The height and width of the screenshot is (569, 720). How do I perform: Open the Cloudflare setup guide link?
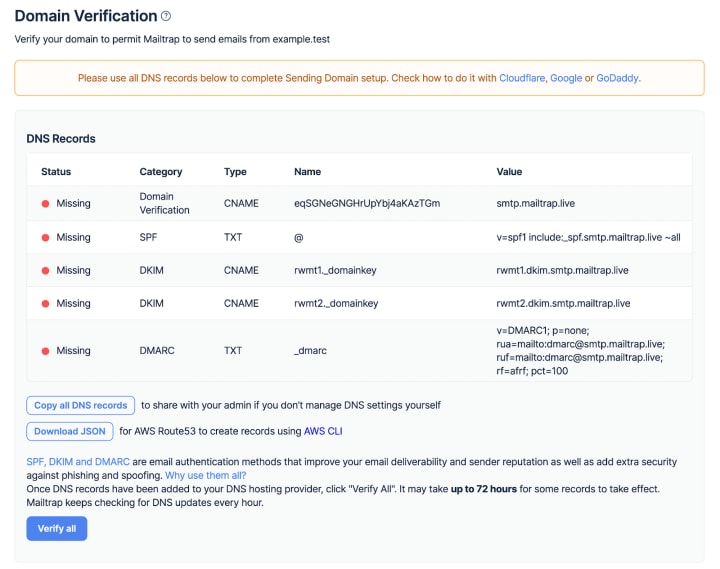tap(522, 78)
